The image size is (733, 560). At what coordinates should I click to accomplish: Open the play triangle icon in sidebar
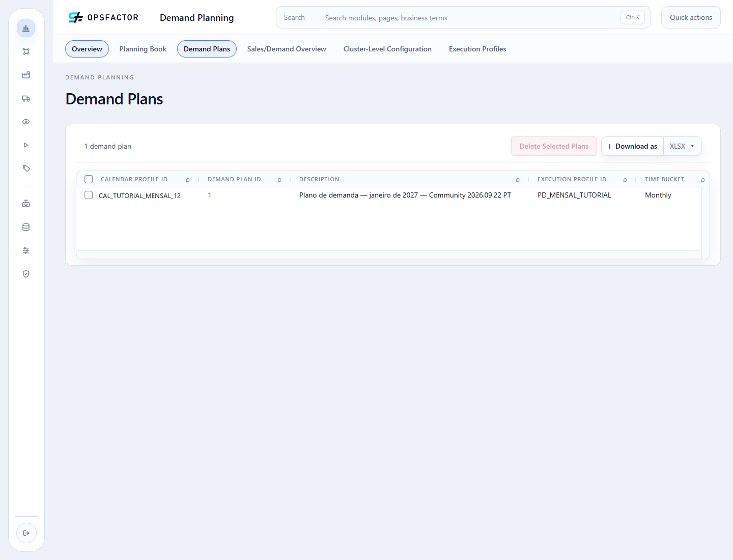coord(26,145)
